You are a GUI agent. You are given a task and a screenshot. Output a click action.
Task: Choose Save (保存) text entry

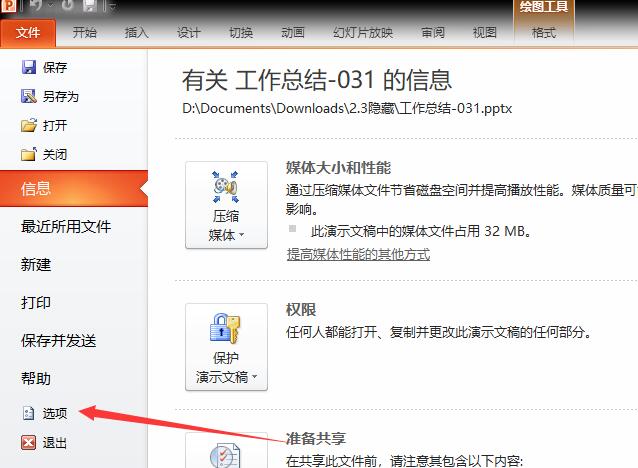click(55, 68)
